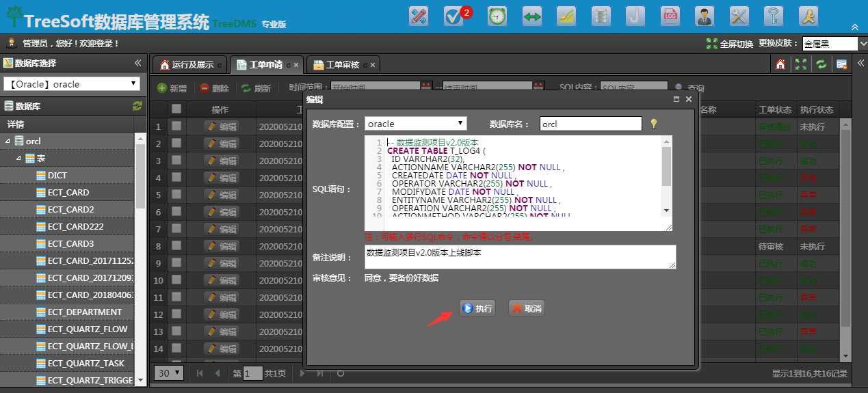Tick the checkbox in row 8
868x393 pixels.
pyautogui.click(x=176, y=245)
